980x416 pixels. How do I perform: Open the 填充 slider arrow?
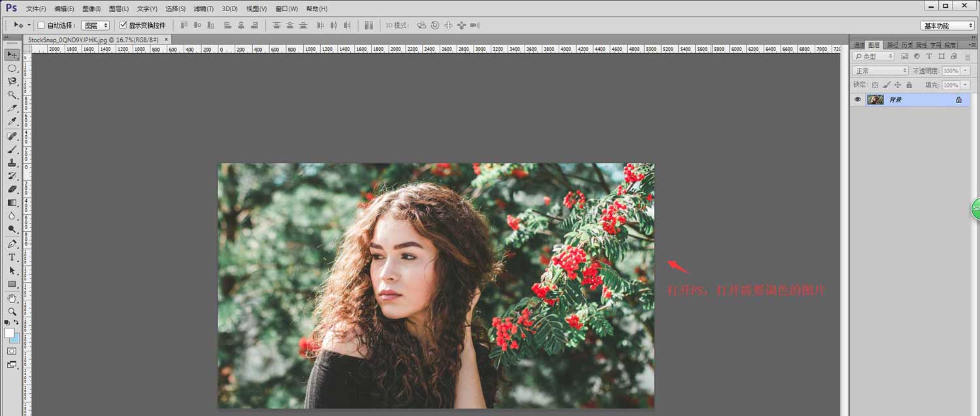[964, 85]
